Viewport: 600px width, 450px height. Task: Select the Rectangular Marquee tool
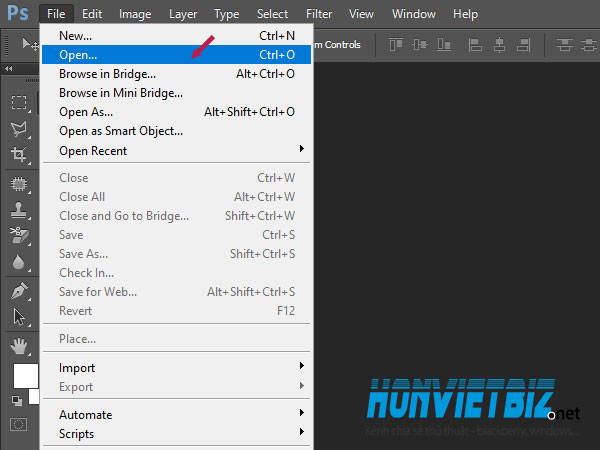(x=19, y=103)
